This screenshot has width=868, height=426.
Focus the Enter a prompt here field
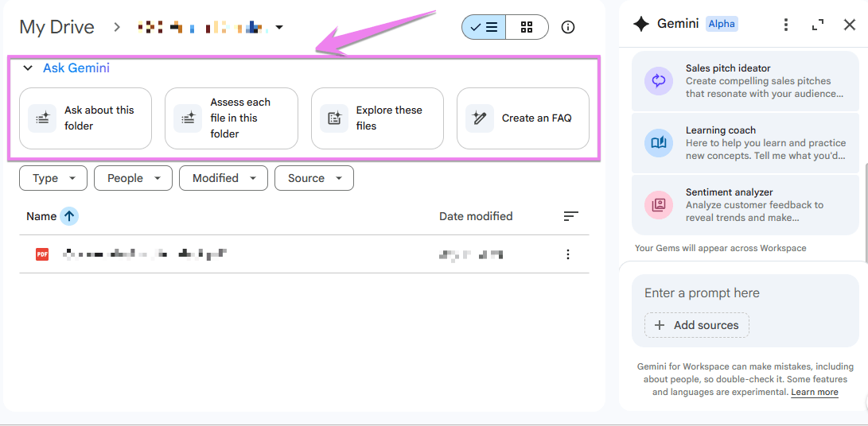point(745,293)
